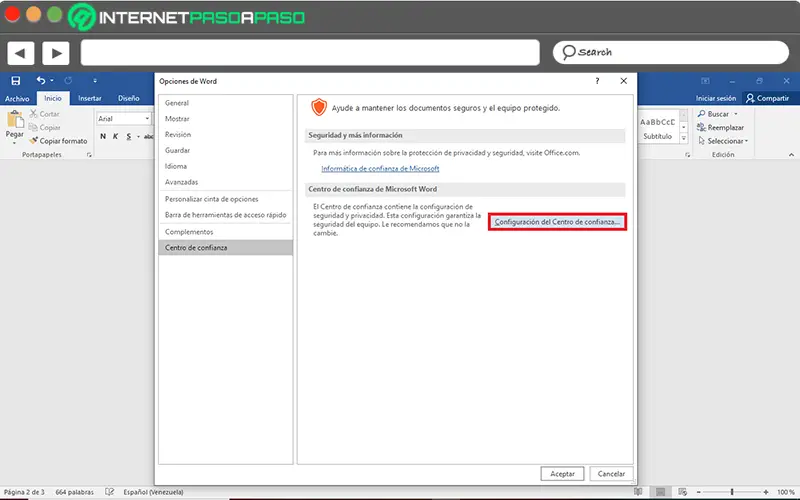Click Reemplazar in Edición group
This screenshot has height=500, width=800.
720,128
